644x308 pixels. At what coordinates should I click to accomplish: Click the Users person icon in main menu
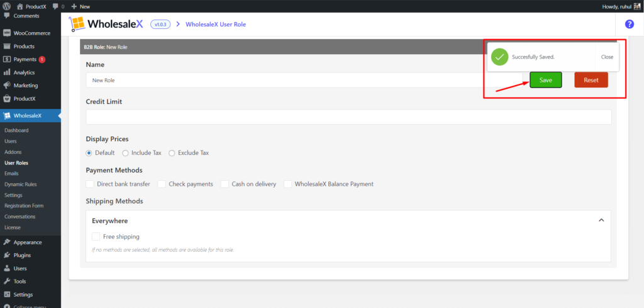[x=6, y=268]
